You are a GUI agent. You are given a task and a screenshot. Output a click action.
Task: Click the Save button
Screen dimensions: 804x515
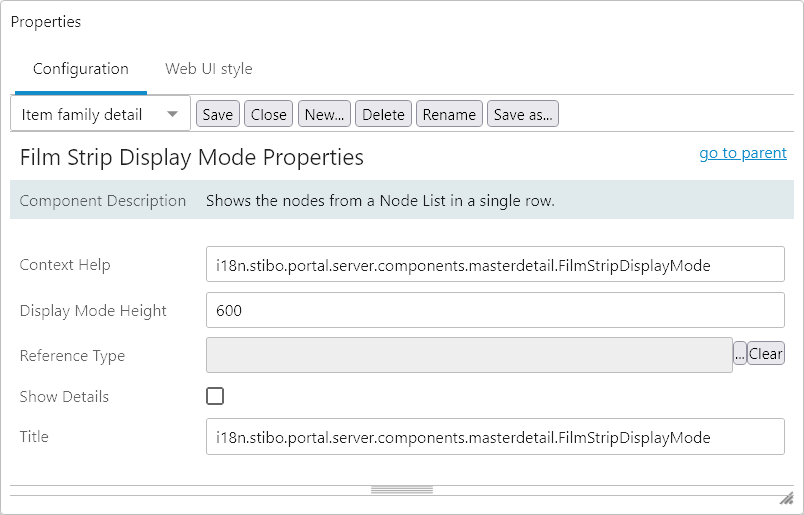[218, 114]
